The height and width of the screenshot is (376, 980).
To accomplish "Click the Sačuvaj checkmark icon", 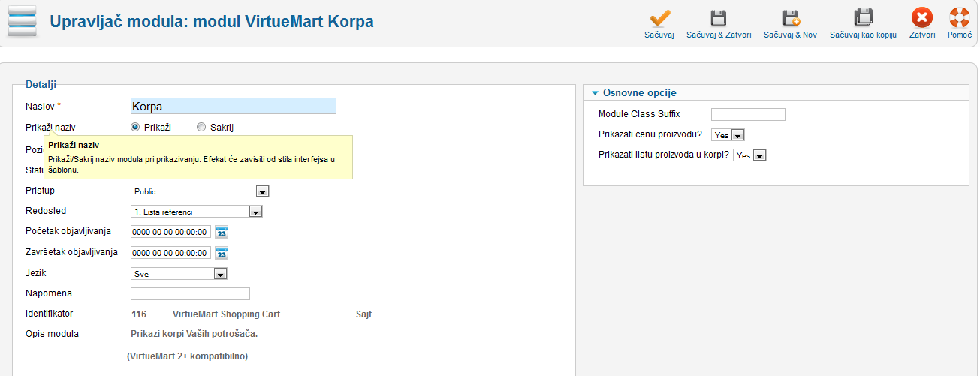I will coord(659,18).
